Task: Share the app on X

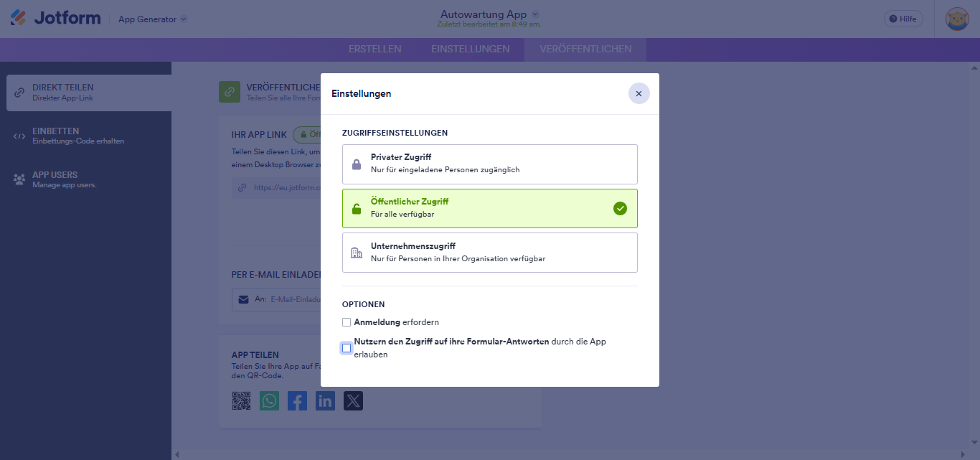Action: coord(353,400)
